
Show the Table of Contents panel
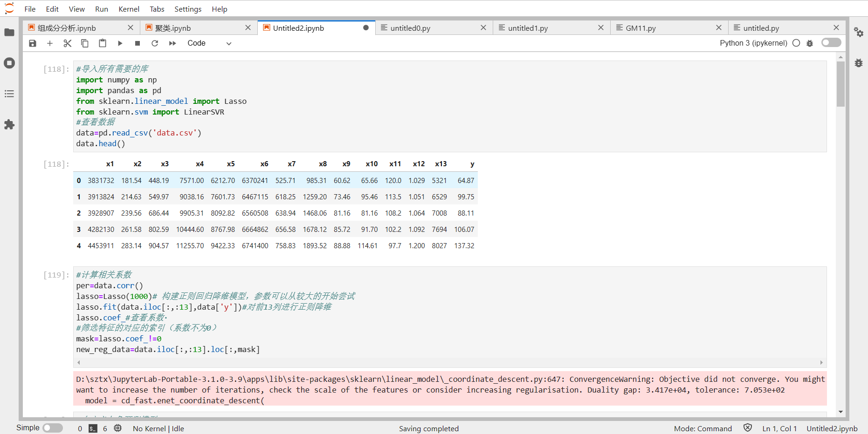tap(9, 94)
